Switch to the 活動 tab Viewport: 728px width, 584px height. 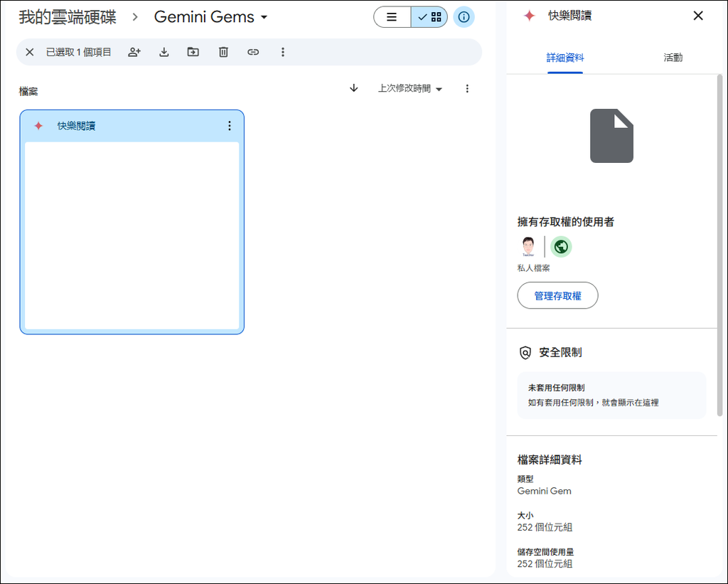click(x=673, y=58)
